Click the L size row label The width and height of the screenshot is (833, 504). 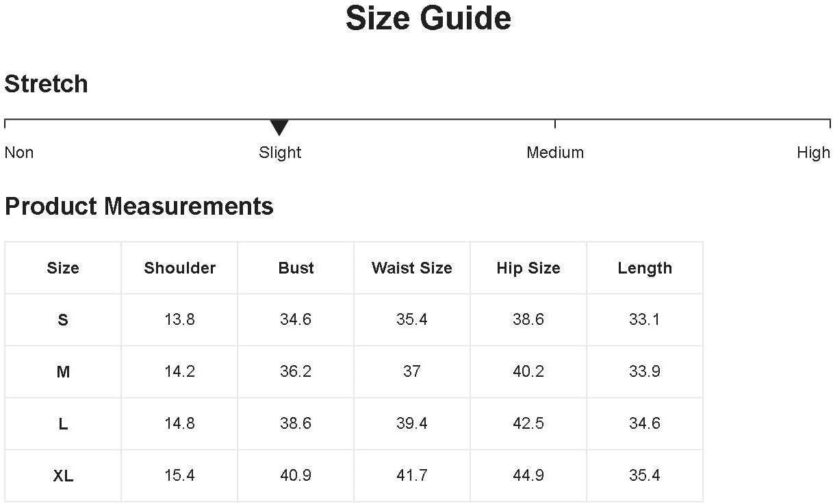(x=63, y=424)
